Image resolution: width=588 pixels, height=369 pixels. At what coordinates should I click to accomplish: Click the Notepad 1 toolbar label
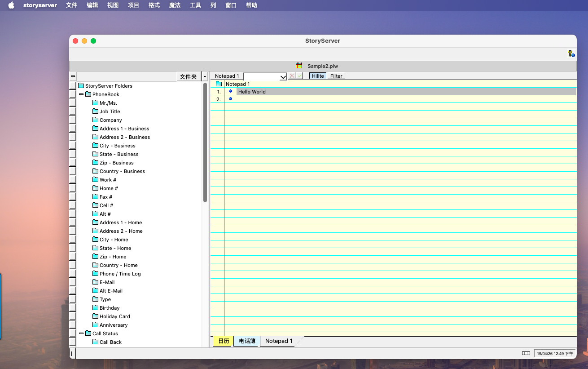(x=227, y=76)
